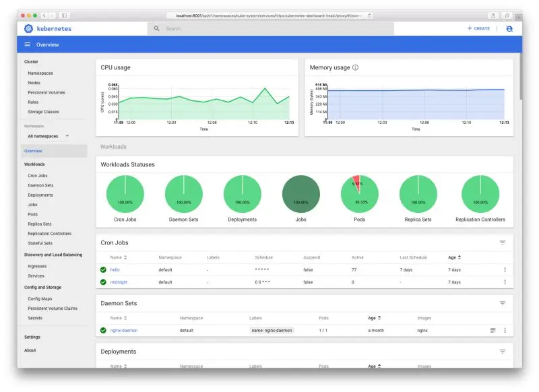Sort Daemon Sets by Age column

tap(374, 318)
